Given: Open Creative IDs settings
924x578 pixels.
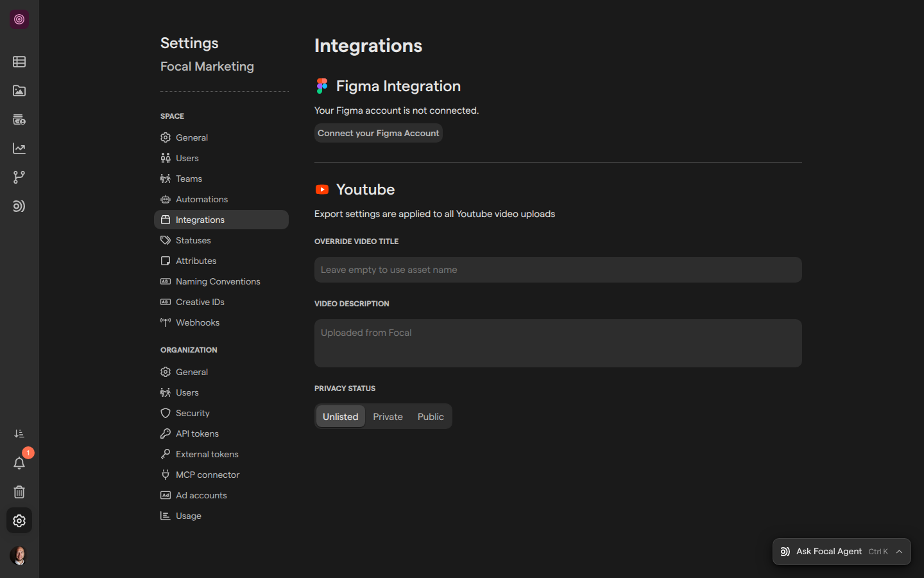Looking at the screenshot, I should (x=221, y=302).
